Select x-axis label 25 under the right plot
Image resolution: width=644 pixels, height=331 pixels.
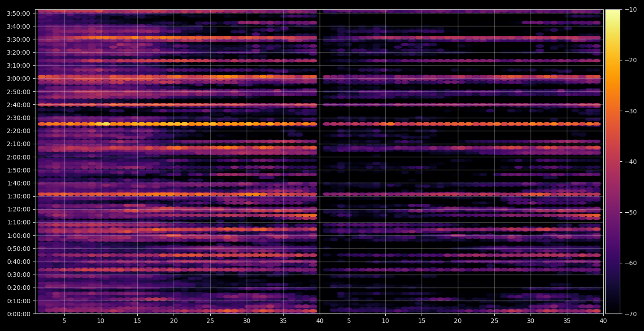point(494,321)
